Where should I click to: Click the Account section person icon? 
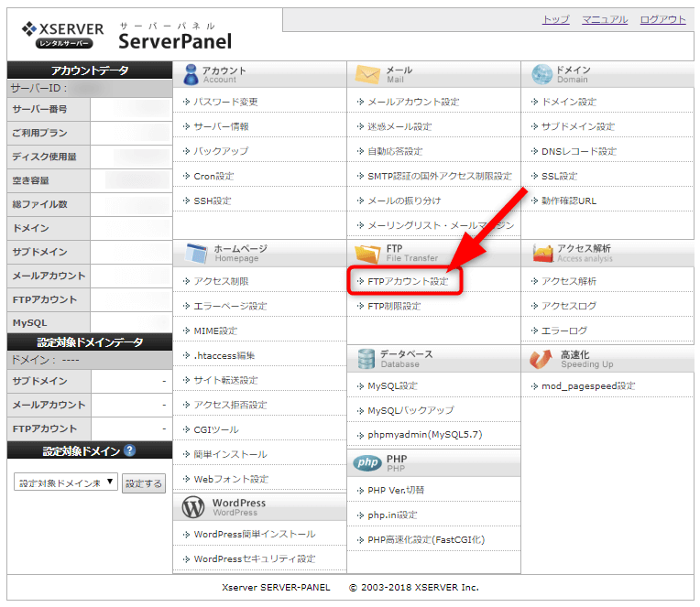pos(190,74)
